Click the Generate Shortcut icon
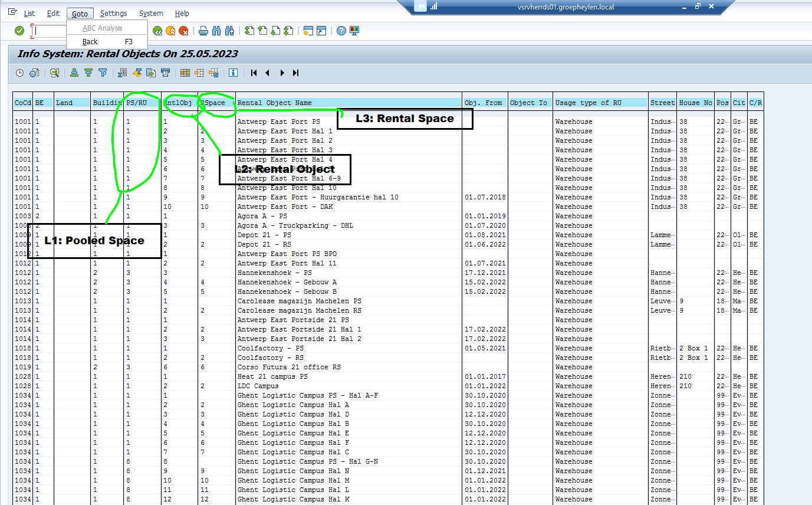 pyautogui.click(x=321, y=31)
